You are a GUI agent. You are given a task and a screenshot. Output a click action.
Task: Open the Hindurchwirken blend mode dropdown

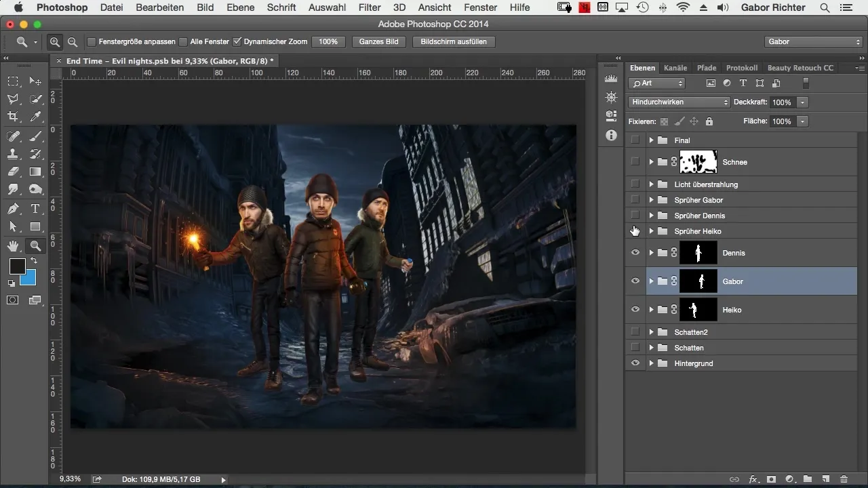(x=679, y=102)
